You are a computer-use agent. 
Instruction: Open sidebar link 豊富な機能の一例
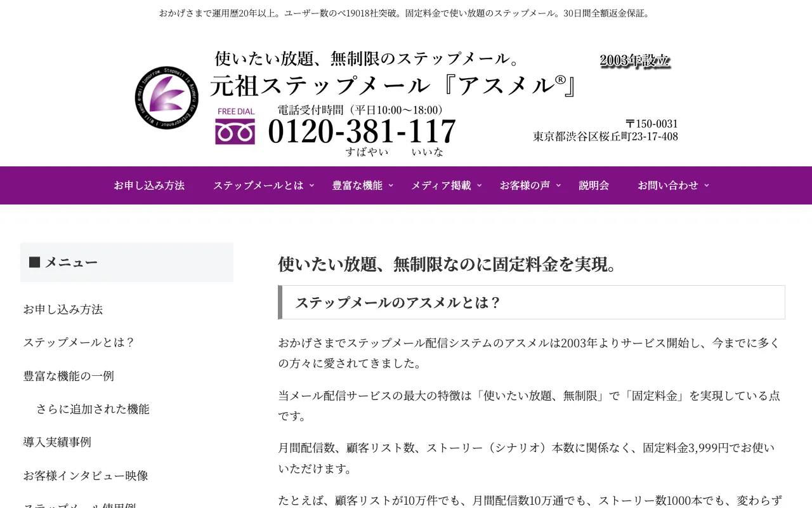point(69,376)
